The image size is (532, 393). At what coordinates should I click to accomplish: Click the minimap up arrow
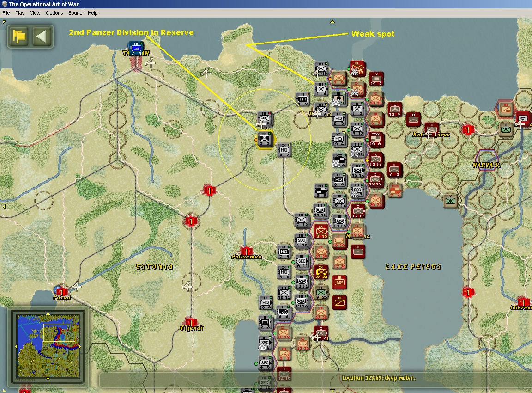48,314
